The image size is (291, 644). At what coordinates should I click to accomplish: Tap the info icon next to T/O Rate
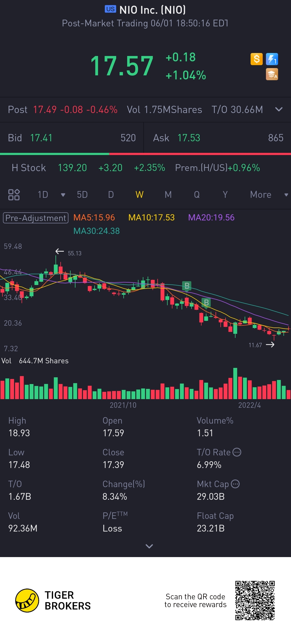(237, 452)
